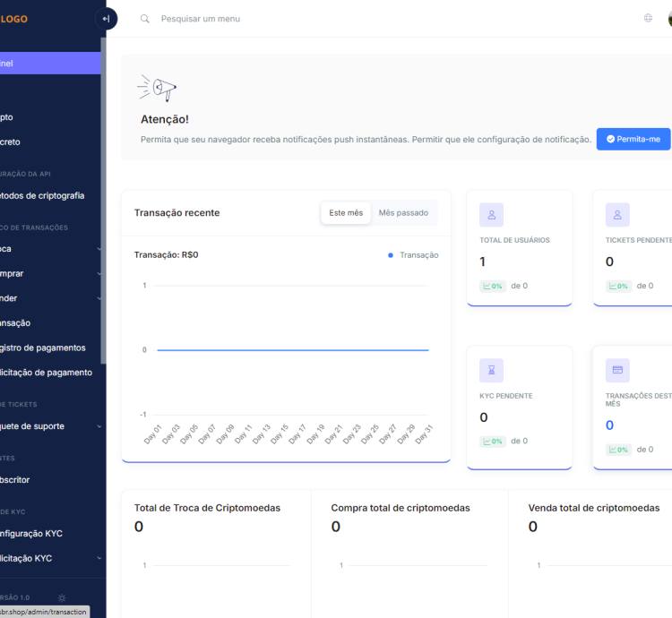Toggle the theme sun icon in sidebar footer

(62, 597)
